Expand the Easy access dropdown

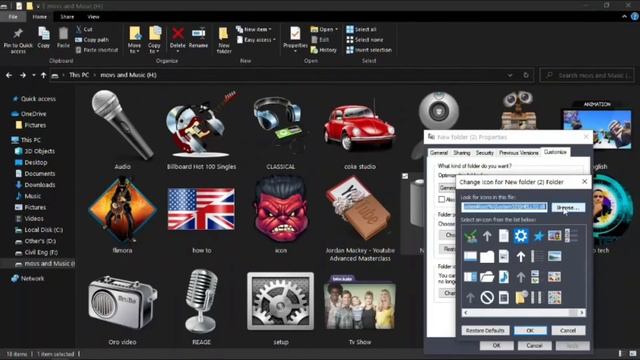(x=256, y=40)
